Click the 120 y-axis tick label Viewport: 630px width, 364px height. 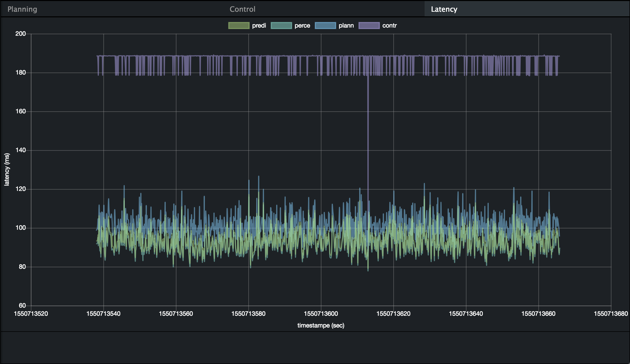pyautogui.click(x=21, y=189)
